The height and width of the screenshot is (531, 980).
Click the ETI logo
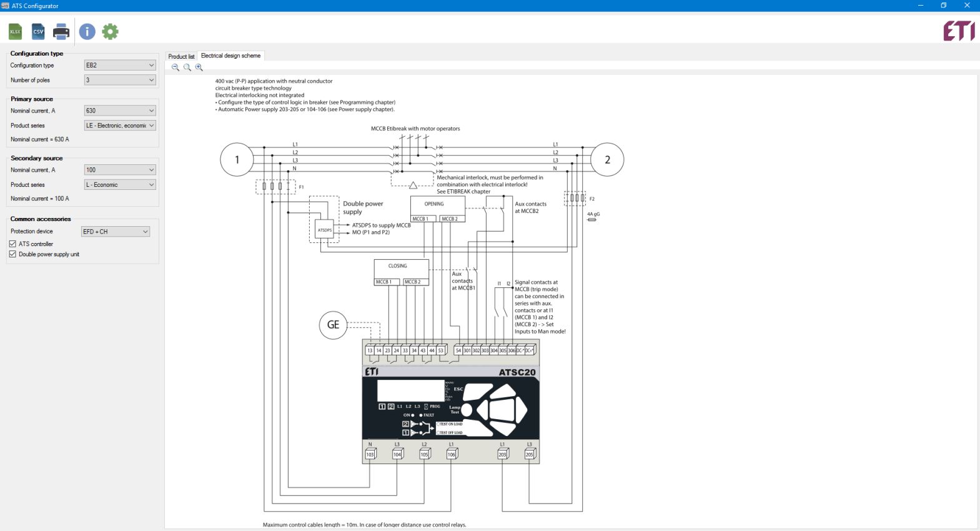coord(959,31)
